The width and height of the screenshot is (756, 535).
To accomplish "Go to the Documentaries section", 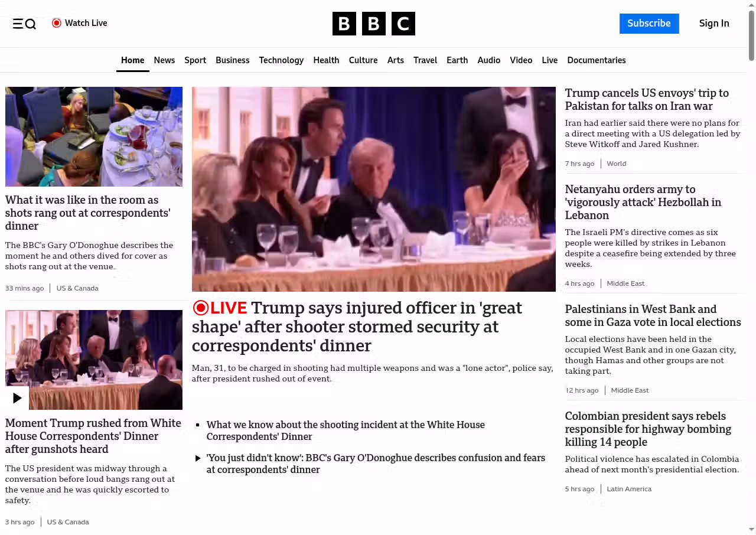I will click(x=597, y=60).
